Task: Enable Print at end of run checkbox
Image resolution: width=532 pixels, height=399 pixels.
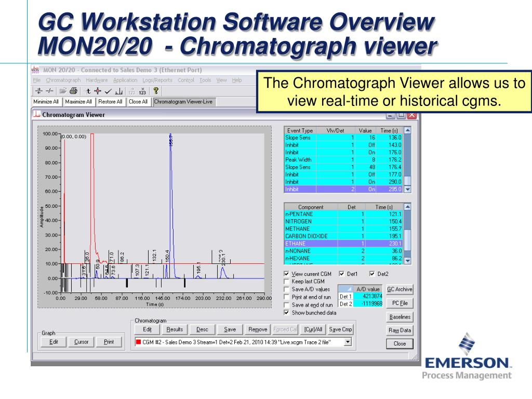Action: click(x=286, y=297)
